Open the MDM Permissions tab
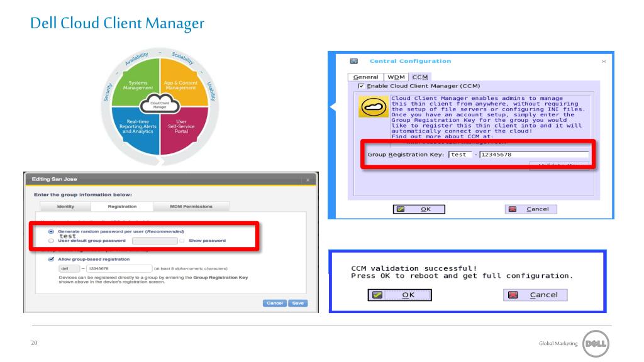Screen dimensions: 644x362 coord(191,206)
